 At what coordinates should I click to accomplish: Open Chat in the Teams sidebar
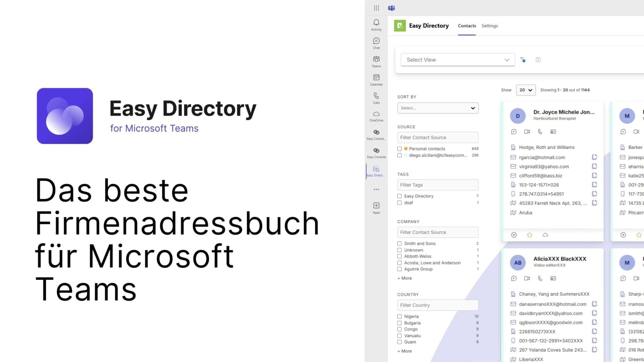[376, 43]
